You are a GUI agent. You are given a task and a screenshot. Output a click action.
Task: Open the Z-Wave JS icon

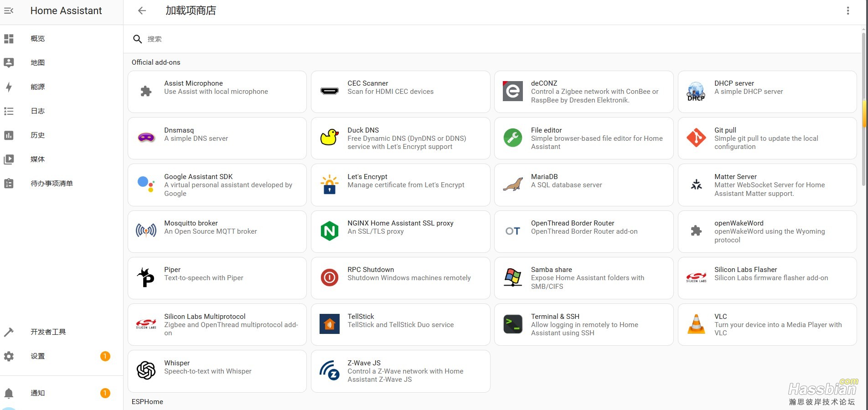(329, 370)
